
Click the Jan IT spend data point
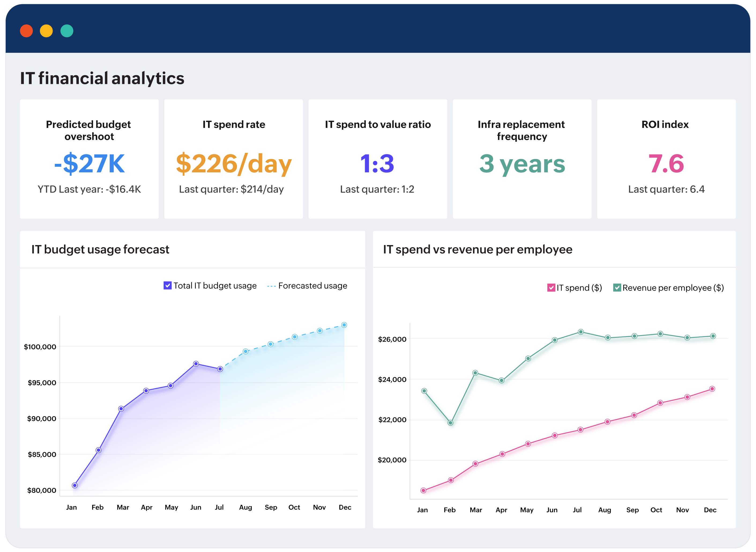423,491
